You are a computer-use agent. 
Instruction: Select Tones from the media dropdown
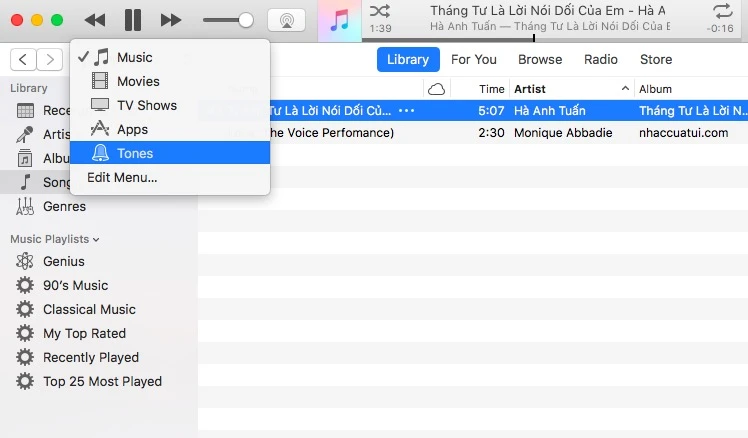point(135,153)
